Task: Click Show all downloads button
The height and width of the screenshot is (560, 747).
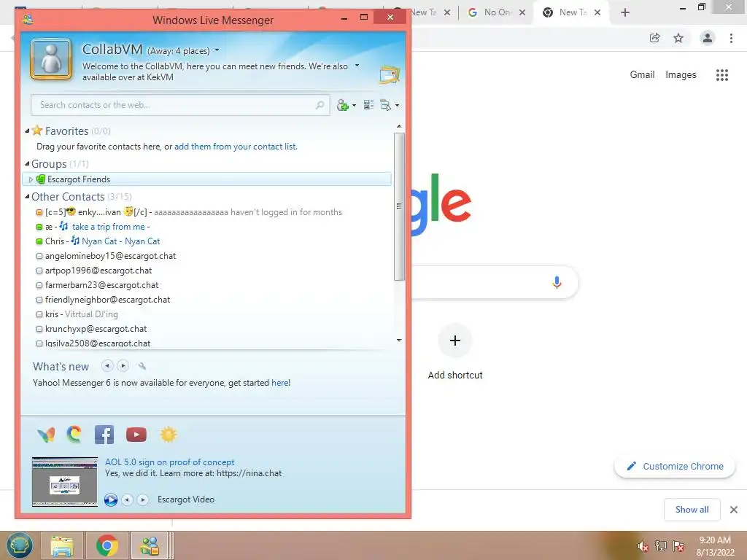Action: (692, 510)
